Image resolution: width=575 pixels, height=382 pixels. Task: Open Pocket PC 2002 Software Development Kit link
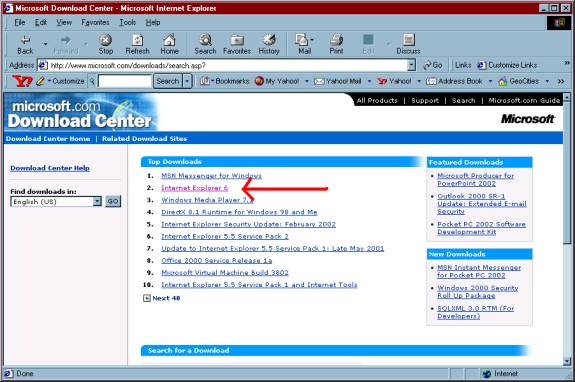pyautogui.click(x=481, y=228)
